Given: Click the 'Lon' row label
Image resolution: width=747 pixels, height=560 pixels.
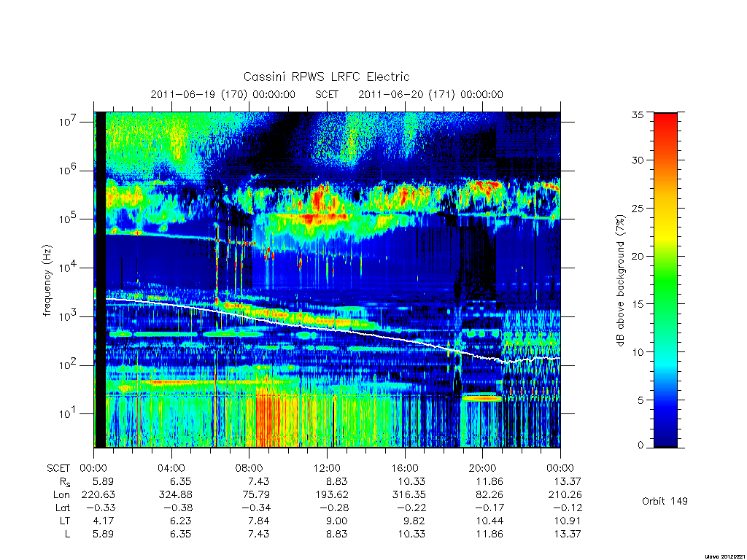Looking at the screenshot, I should [x=62, y=495].
